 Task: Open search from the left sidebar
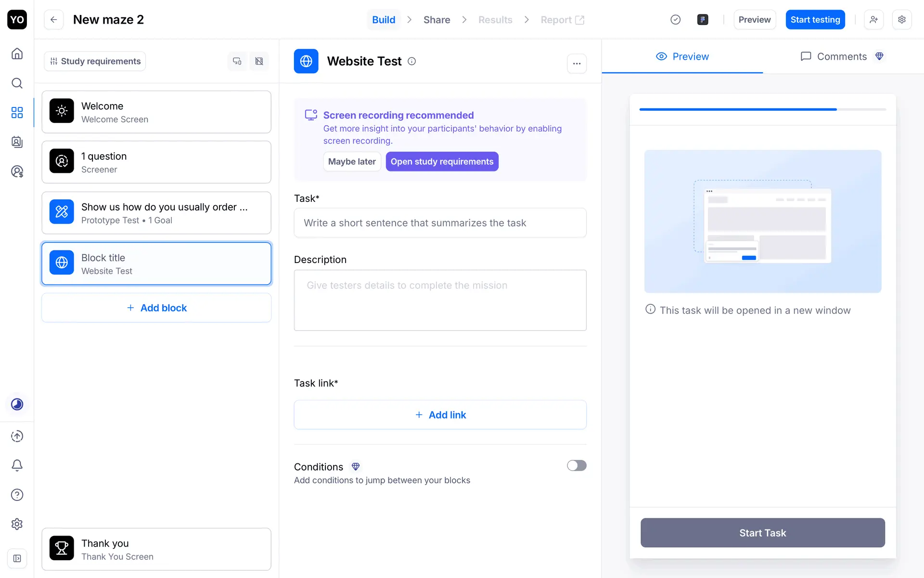17,83
